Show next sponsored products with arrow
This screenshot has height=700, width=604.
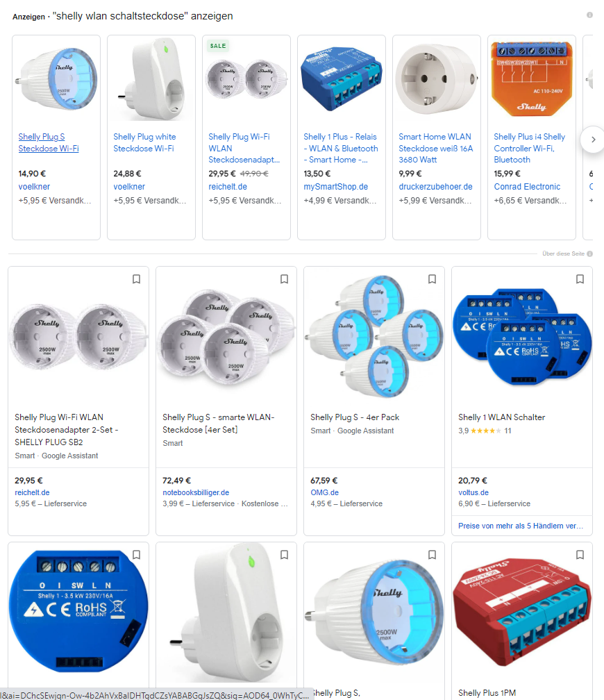coord(593,140)
